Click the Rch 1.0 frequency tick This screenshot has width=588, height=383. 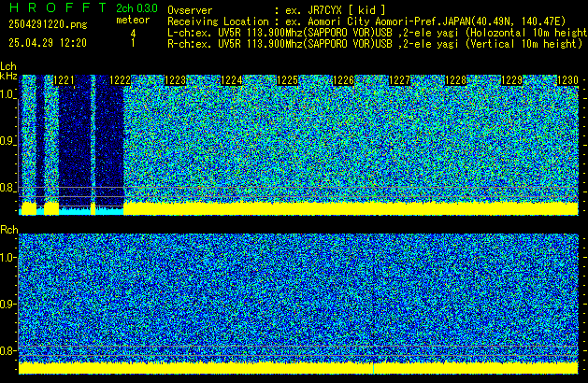(7, 258)
